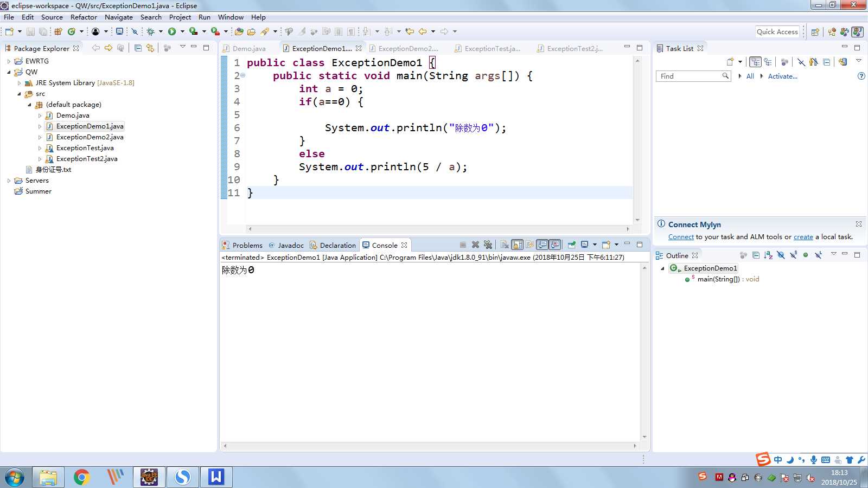Clear the Console output
The image size is (868, 488).
(x=504, y=245)
